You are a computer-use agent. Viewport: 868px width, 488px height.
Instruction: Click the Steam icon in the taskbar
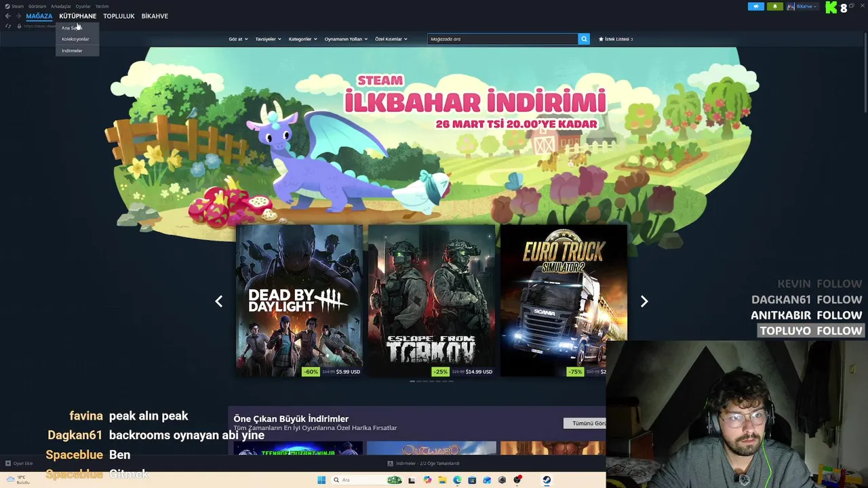click(547, 480)
